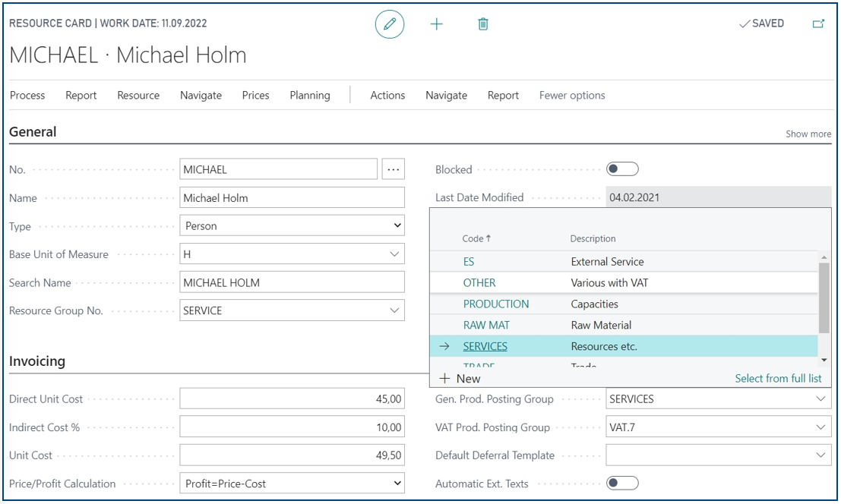The width and height of the screenshot is (841, 504).
Task: Expand Resource Group No. dropdown
Action: pyautogui.click(x=394, y=310)
